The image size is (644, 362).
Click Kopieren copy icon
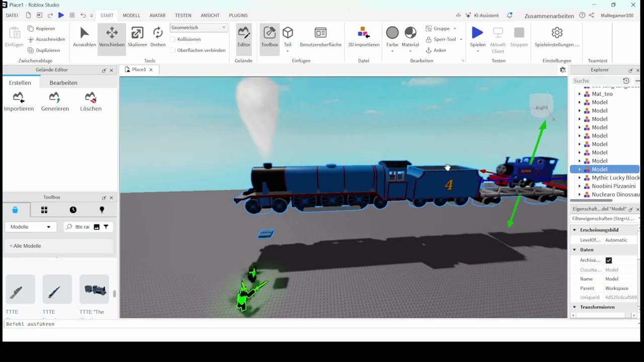pyautogui.click(x=31, y=29)
